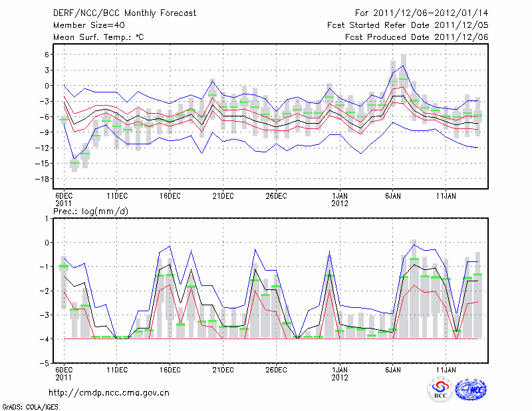Select the Mean Surf. Temp. label
532x411 pixels.
click(98, 37)
